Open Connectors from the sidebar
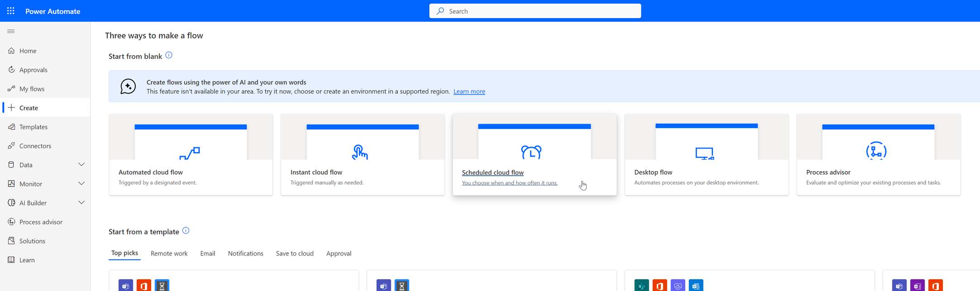 coord(35,146)
